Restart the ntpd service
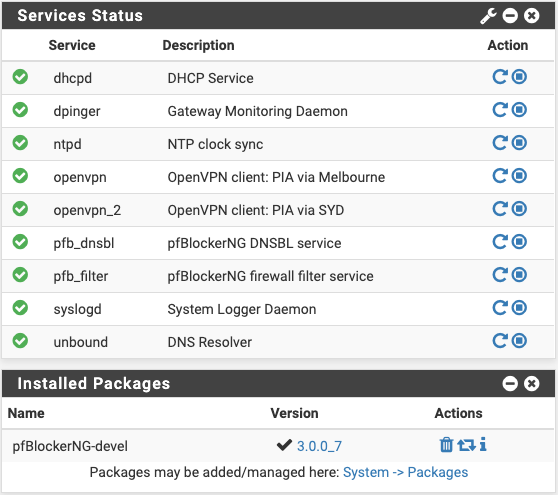Viewport: 558px width, 495px height. coord(500,143)
